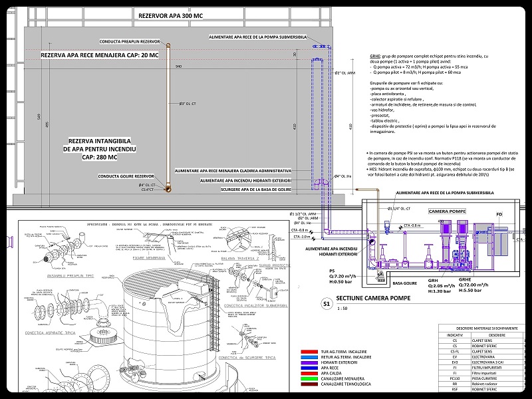Image resolution: width=532 pixels, height=399 pixels.
Task: Click the 'FC110' indicator cell
Action: pos(455,378)
